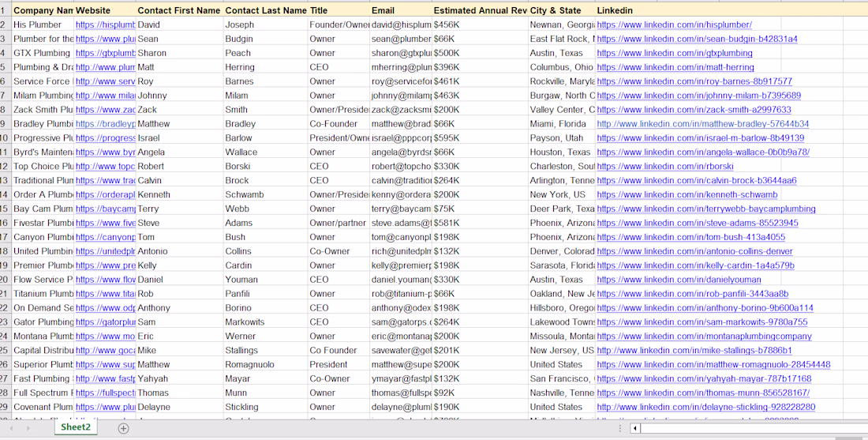868x440 pixels.
Task: Open israel-m-barlow LinkedIn profile link
Action: point(700,138)
